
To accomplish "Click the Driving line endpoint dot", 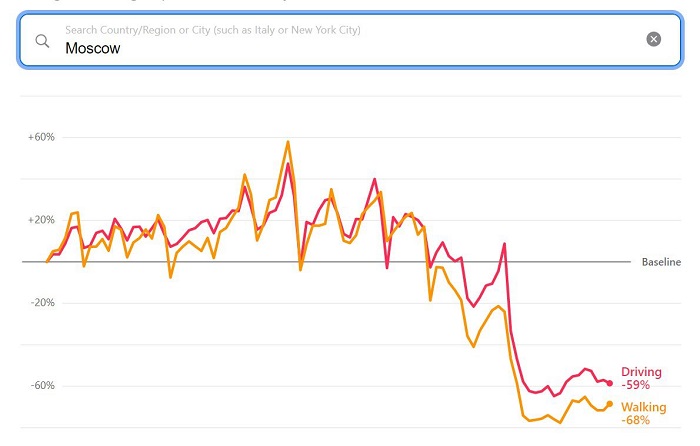I will coord(610,383).
